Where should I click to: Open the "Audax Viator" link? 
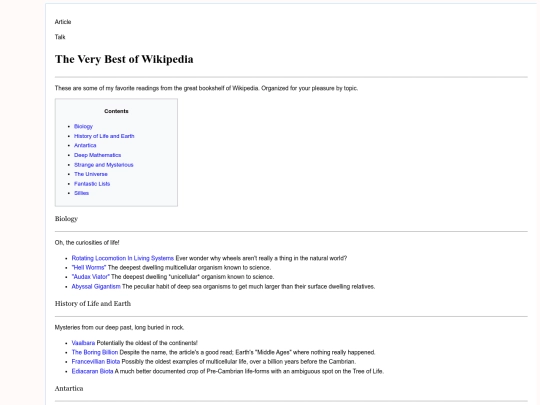[x=91, y=277]
